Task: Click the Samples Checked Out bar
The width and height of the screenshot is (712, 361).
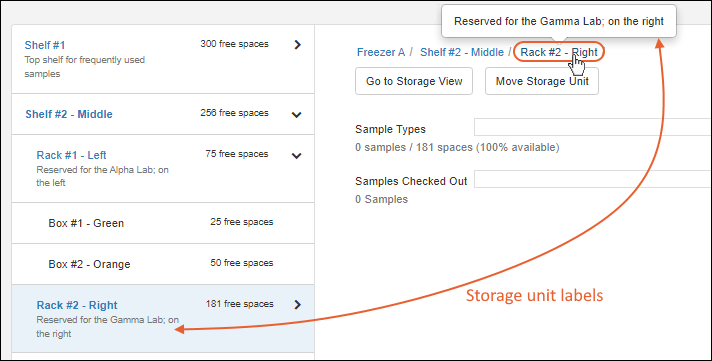Action: tap(593, 179)
